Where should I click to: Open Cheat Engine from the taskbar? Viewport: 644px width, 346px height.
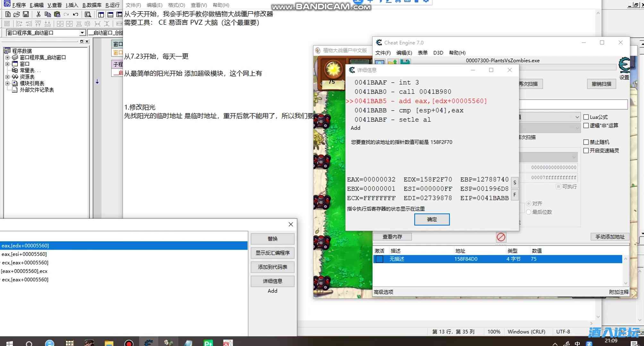pyautogui.click(x=148, y=343)
